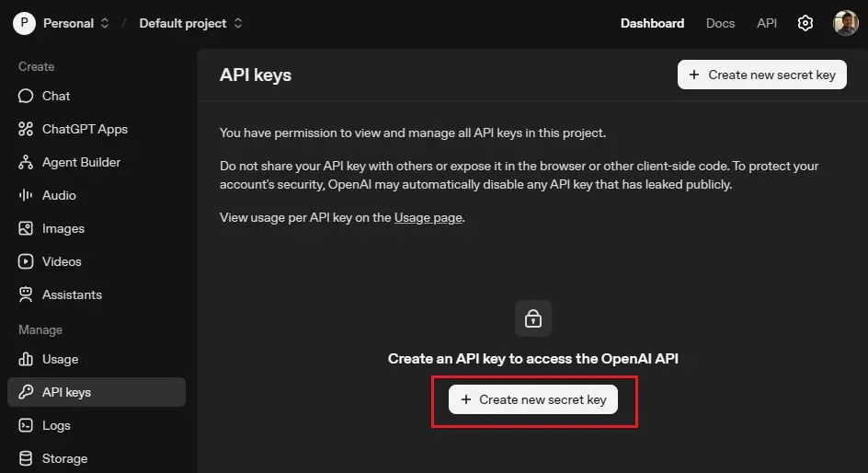868x473 pixels.
Task: Open the settings gear icon
Action: pyautogui.click(x=805, y=23)
